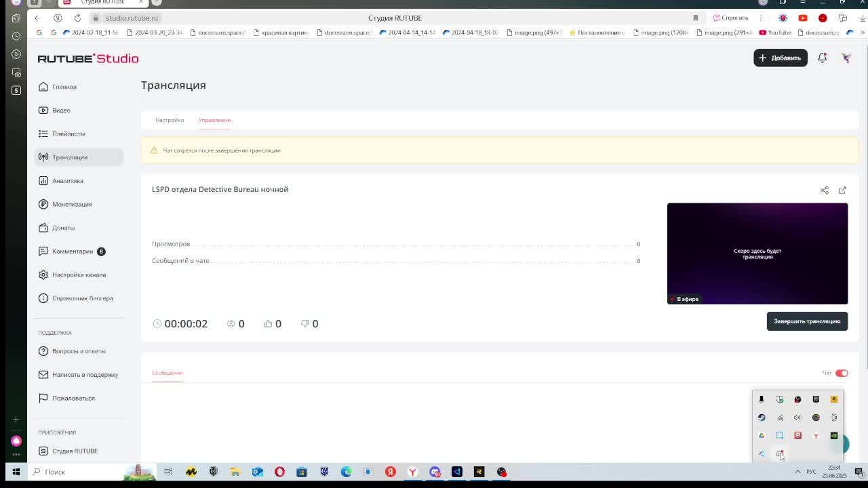The width and height of the screenshot is (868, 488).
Task: Select the Трансляции sidebar item
Action: [79, 157]
